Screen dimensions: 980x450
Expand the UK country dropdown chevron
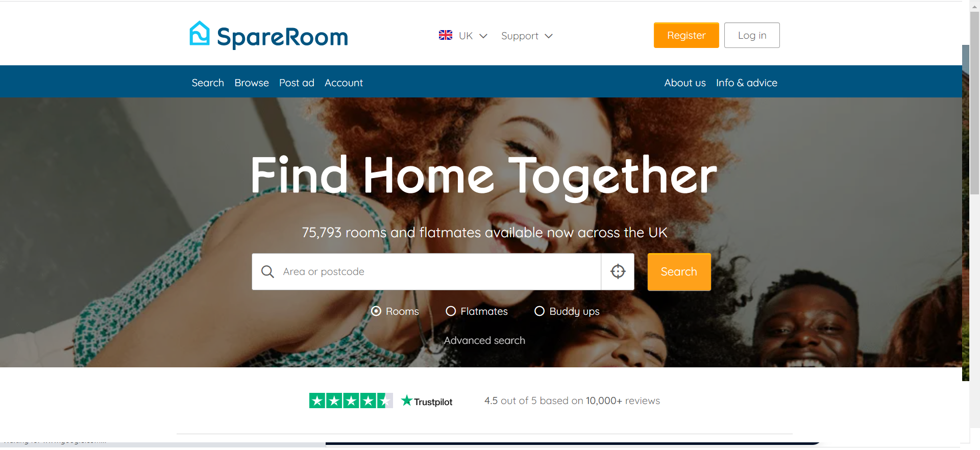tap(483, 36)
